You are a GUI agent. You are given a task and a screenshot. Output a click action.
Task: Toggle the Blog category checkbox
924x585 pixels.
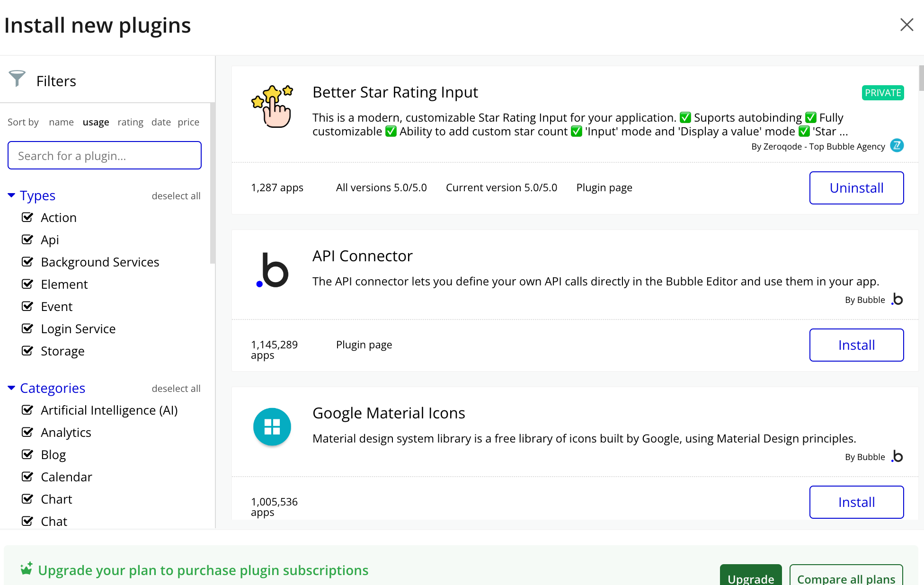point(27,454)
